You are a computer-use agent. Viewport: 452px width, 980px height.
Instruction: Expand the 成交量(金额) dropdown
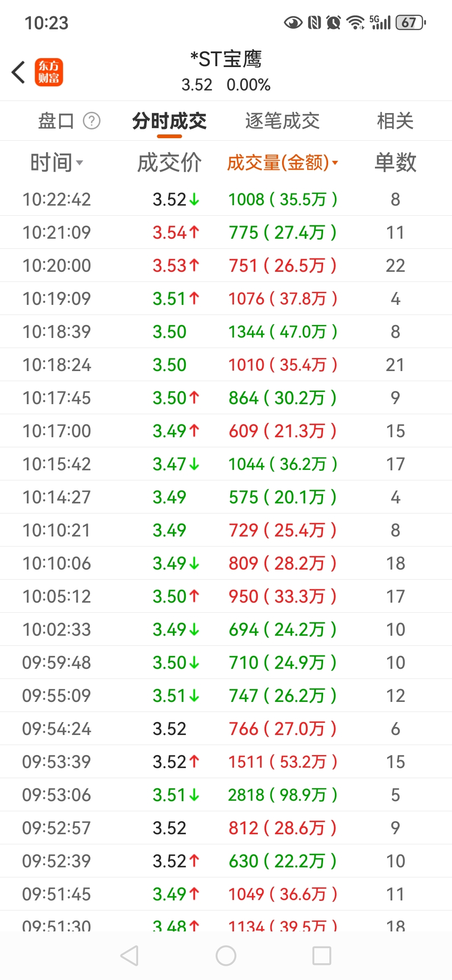282,162
